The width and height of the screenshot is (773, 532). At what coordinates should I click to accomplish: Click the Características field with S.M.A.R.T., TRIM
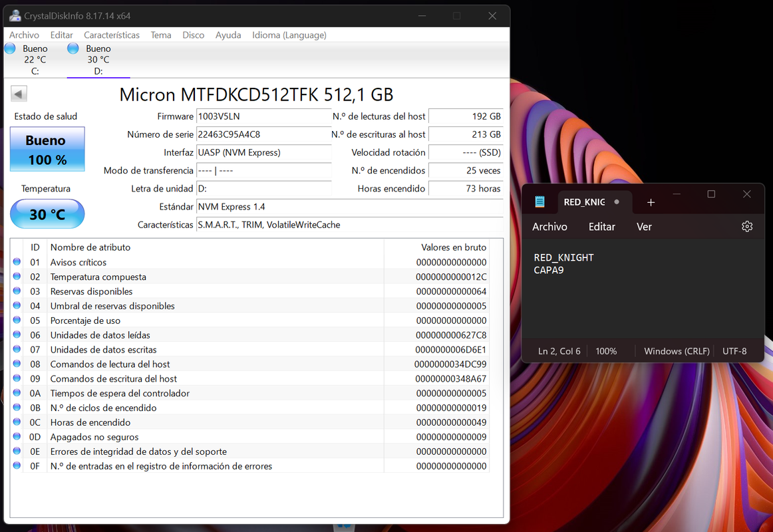tap(349, 225)
